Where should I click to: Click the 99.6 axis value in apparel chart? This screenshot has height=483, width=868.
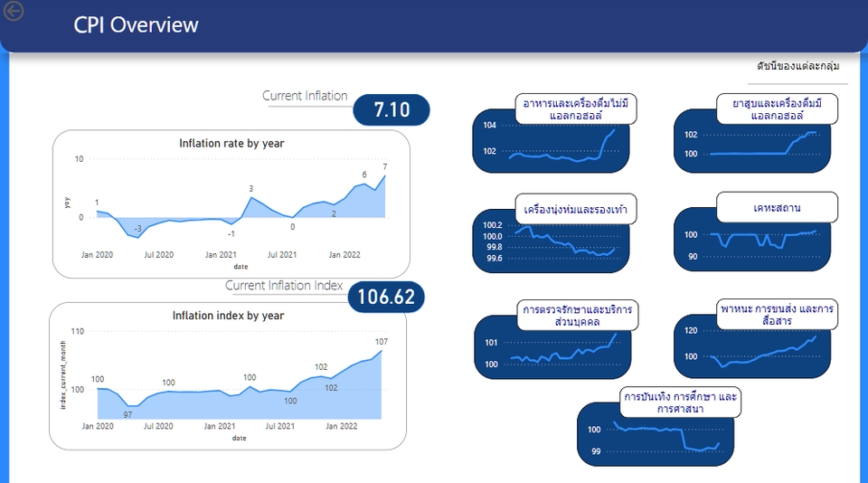(x=495, y=258)
